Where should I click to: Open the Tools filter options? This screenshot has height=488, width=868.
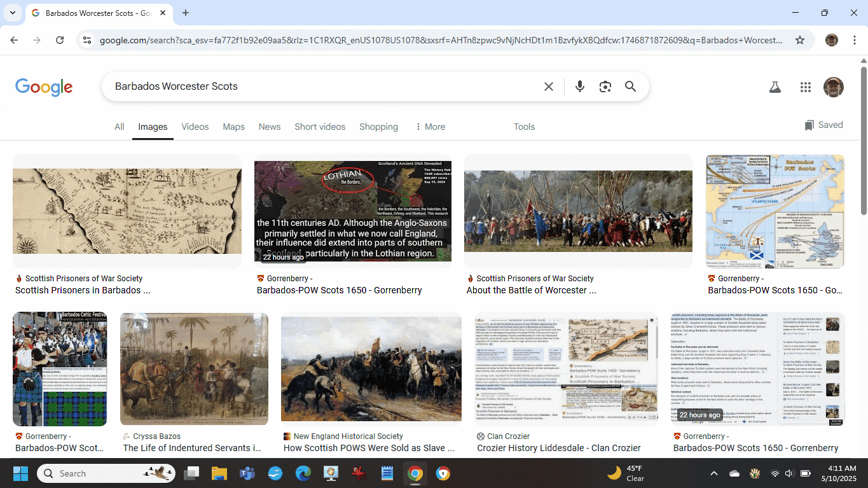tap(524, 127)
